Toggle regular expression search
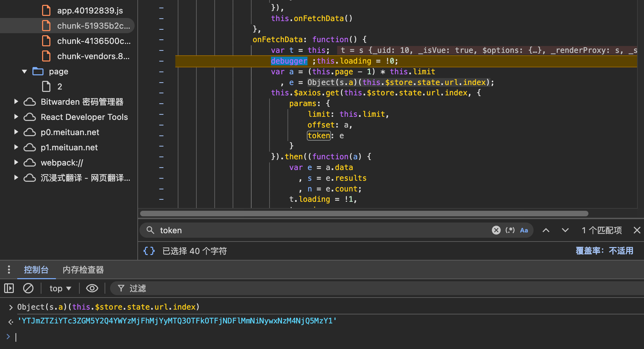Image resolution: width=644 pixels, height=349 pixels. pyautogui.click(x=510, y=230)
